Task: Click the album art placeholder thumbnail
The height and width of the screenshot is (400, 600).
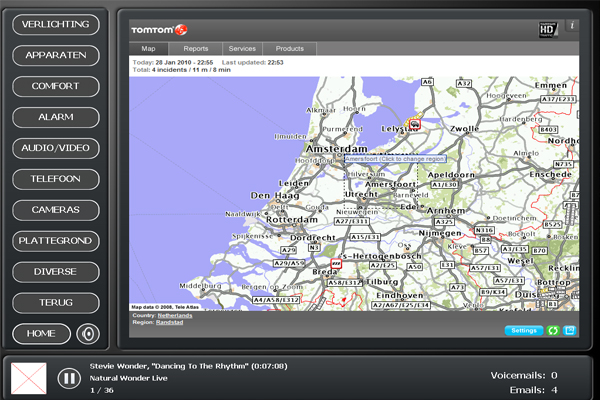Action: [29, 379]
